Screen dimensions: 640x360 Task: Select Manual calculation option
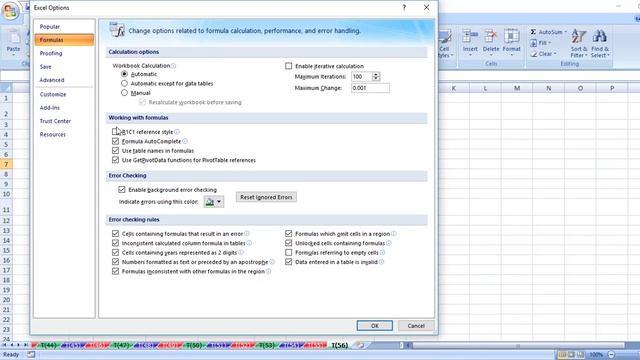[x=124, y=93]
